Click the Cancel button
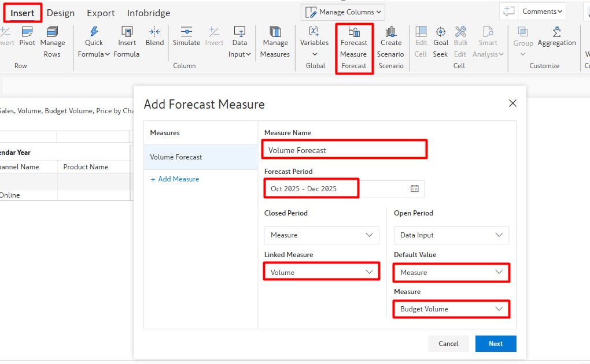This screenshot has width=590, height=364. [448, 344]
